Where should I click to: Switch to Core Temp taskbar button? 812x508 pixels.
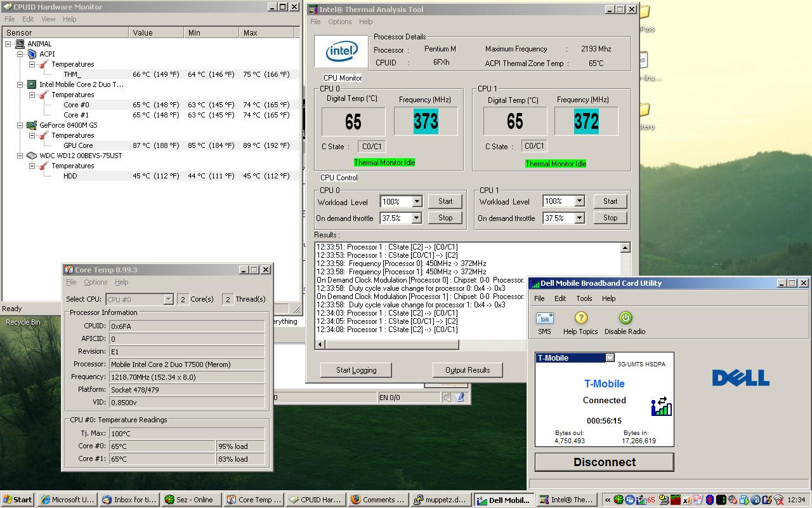[x=254, y=500]
